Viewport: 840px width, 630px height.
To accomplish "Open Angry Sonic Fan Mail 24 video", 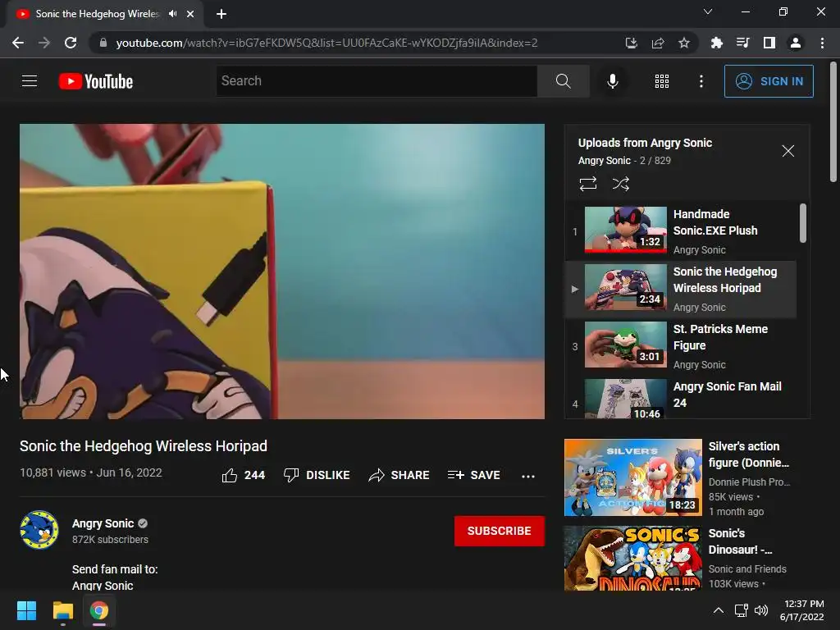I will [x=681, y=398].
